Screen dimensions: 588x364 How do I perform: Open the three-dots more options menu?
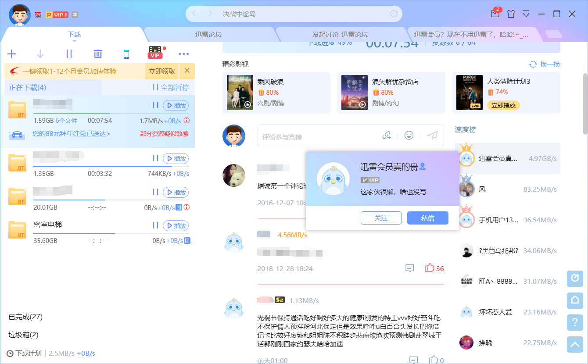(184, 54)
